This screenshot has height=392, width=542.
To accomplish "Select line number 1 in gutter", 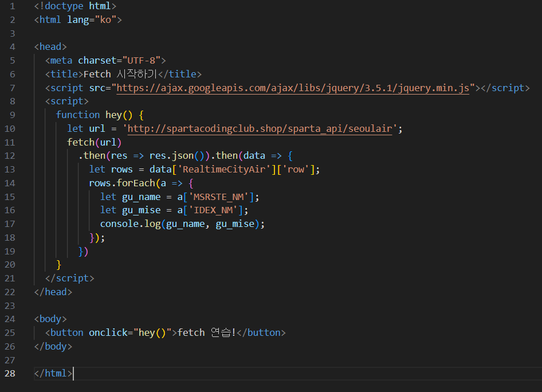I will (13, 6).
